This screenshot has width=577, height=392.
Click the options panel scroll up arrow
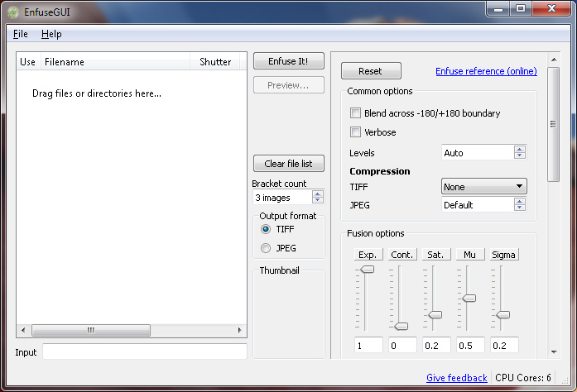(x=554, y=60)
